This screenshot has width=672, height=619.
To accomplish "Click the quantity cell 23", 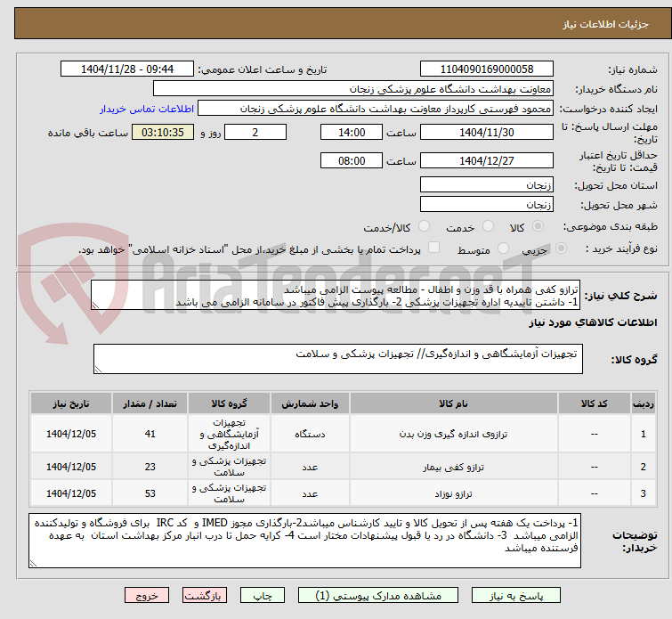I will (150, 467).
